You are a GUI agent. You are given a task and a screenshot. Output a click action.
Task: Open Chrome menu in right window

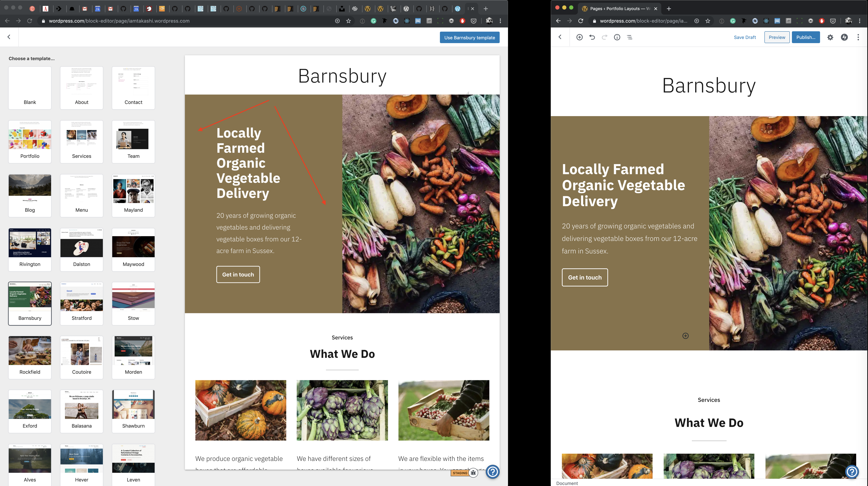(x=860, y=21)
